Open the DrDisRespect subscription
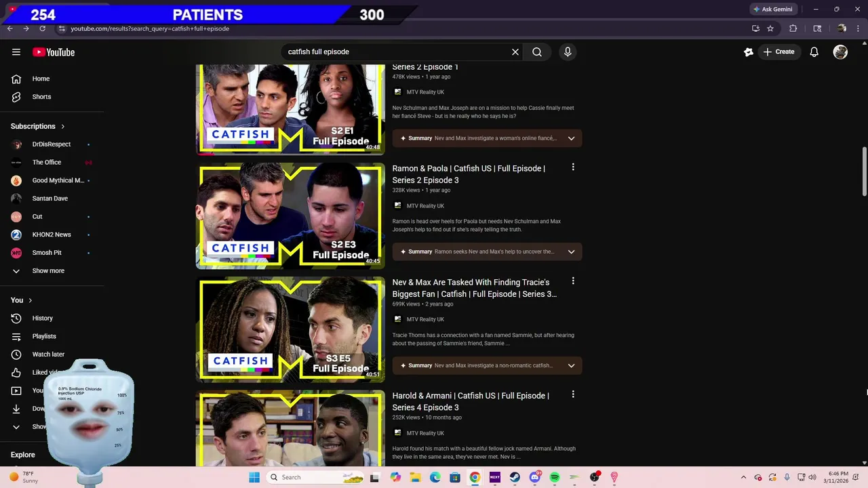The height and width of the screenshot is (488, 868). pyautogui.click(x=52, y=144)
